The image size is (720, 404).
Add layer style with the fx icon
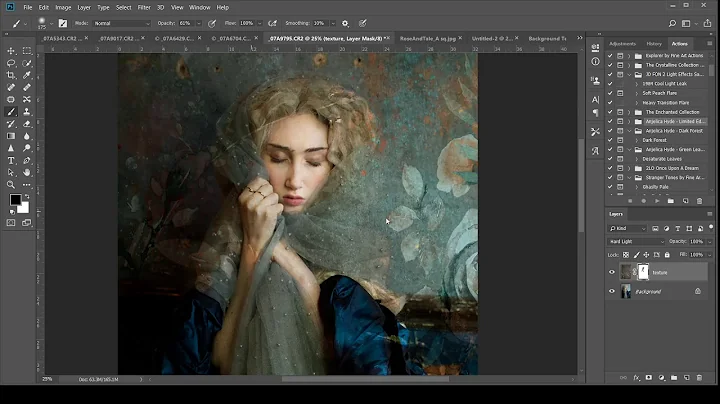635,378
